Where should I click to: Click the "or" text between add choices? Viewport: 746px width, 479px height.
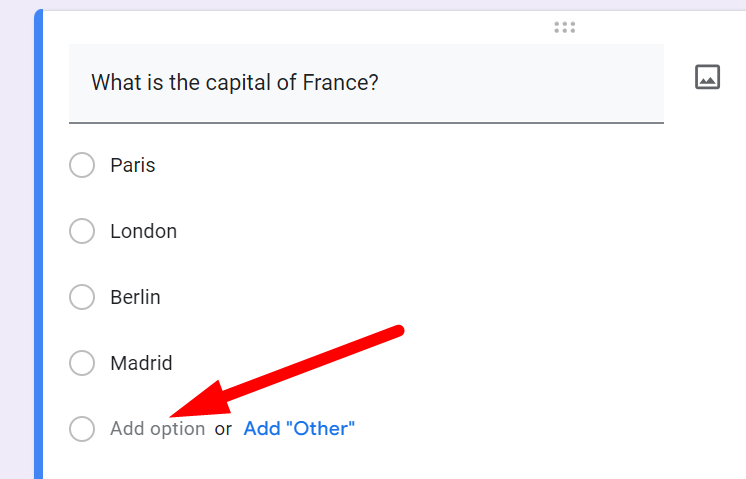click(x=223, y=429)
